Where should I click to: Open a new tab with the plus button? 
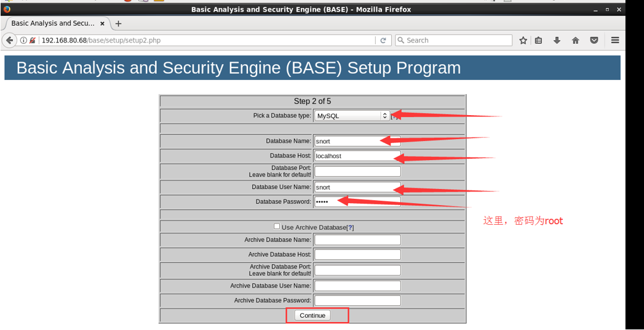(x=118, y=23)
